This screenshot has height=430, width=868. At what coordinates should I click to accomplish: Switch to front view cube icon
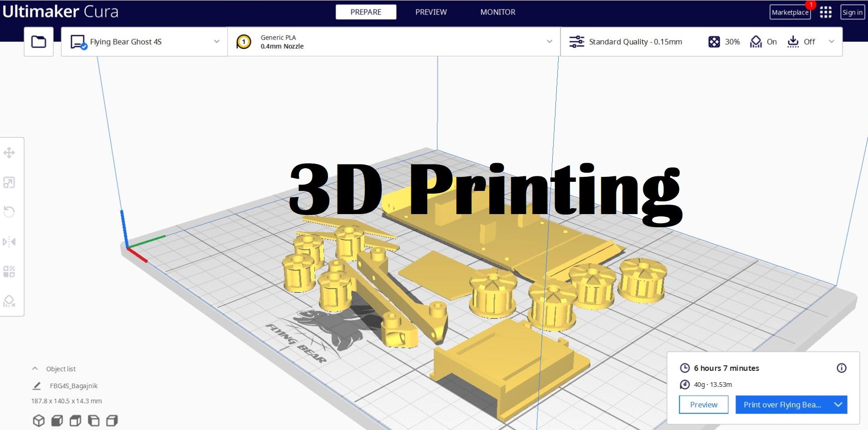point(57,420)
